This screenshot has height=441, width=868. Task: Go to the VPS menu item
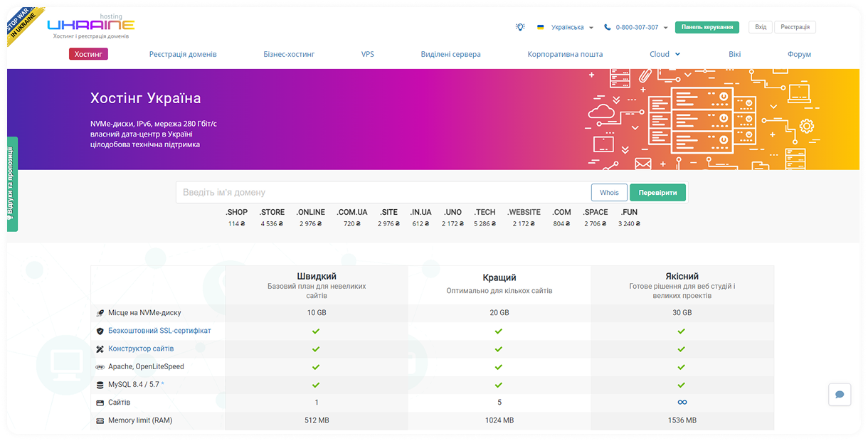pyautogui.click(x=368, y=54)
